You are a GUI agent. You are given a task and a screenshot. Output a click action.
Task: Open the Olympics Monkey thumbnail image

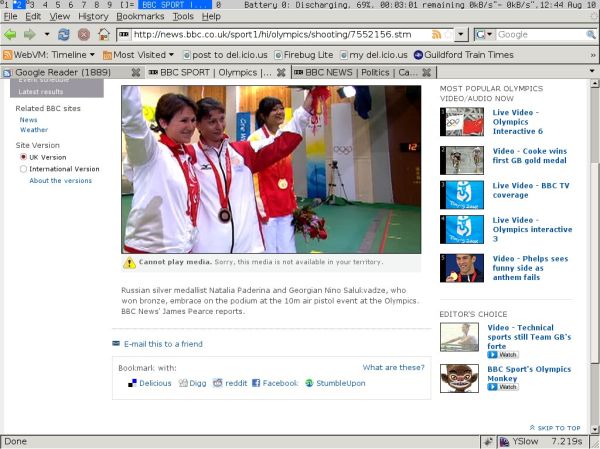(459, 378)
